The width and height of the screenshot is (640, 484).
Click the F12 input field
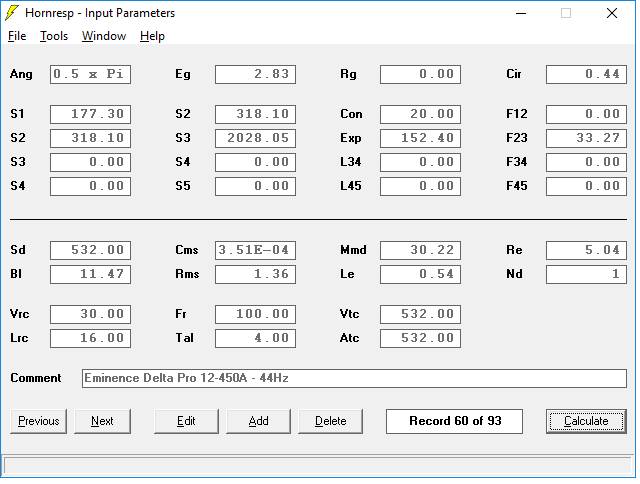(x=586, y=114)
